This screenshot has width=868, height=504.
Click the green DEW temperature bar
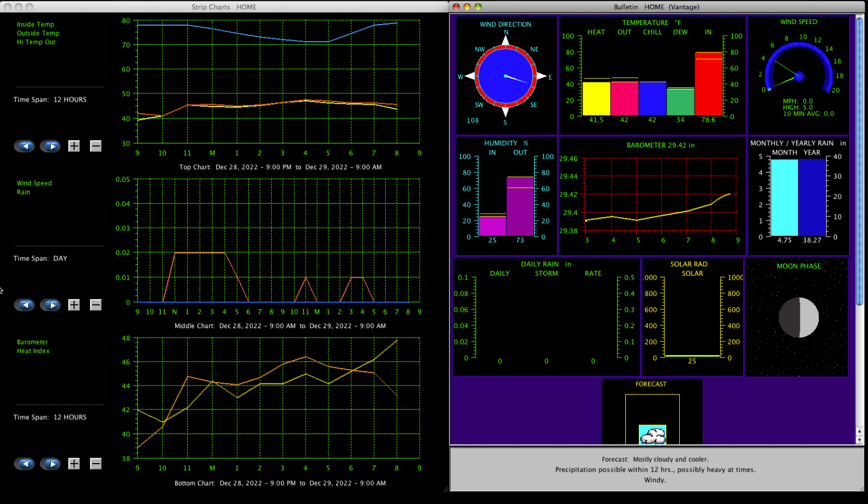680,102
